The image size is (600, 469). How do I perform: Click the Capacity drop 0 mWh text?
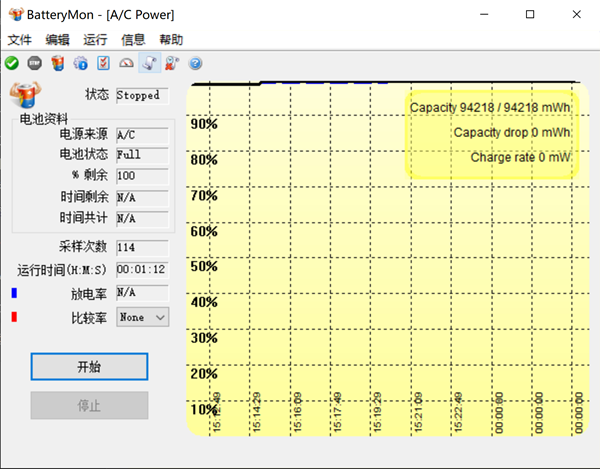(x=512, y=132)
